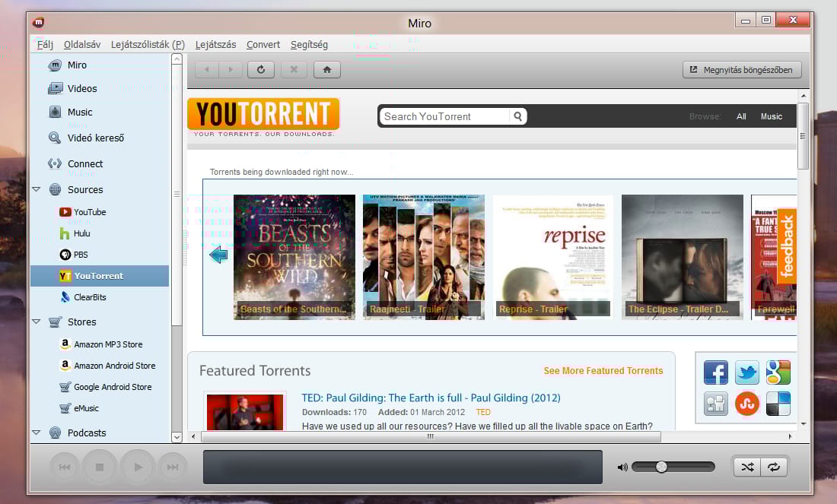Click See More Featured Torrents

[x=603, y=371]
